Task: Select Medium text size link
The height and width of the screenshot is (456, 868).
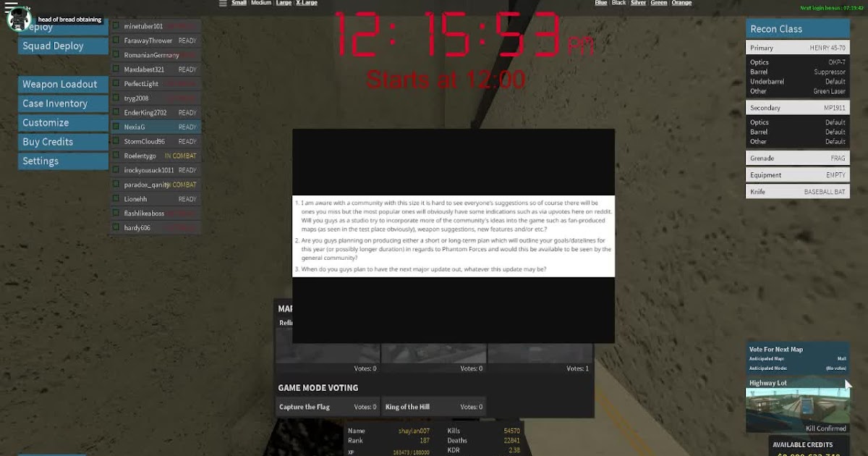Action: (x=261, y=3)
